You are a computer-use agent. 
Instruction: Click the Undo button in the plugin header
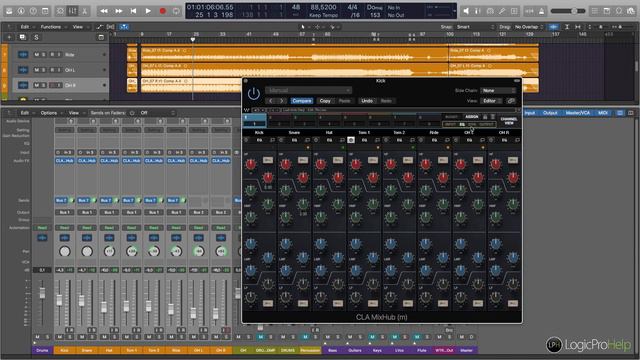pos(367,101)
